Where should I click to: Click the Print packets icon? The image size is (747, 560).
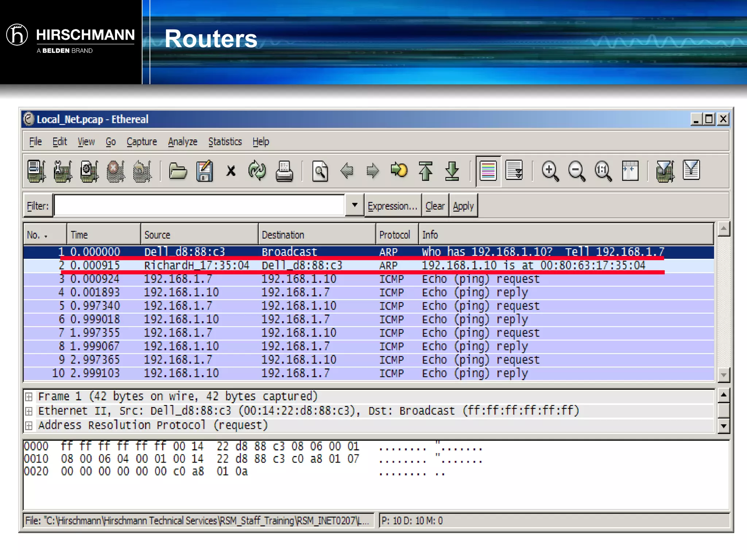(284, 171)
